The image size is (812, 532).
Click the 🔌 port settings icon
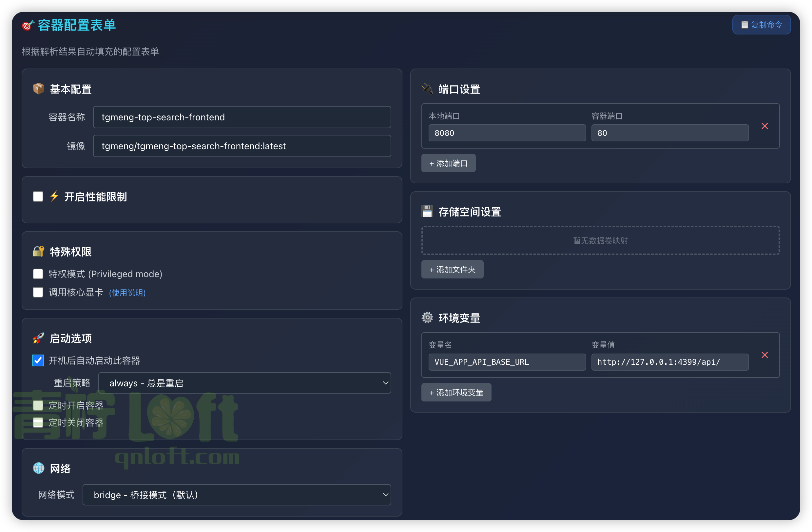coord(427,89)
